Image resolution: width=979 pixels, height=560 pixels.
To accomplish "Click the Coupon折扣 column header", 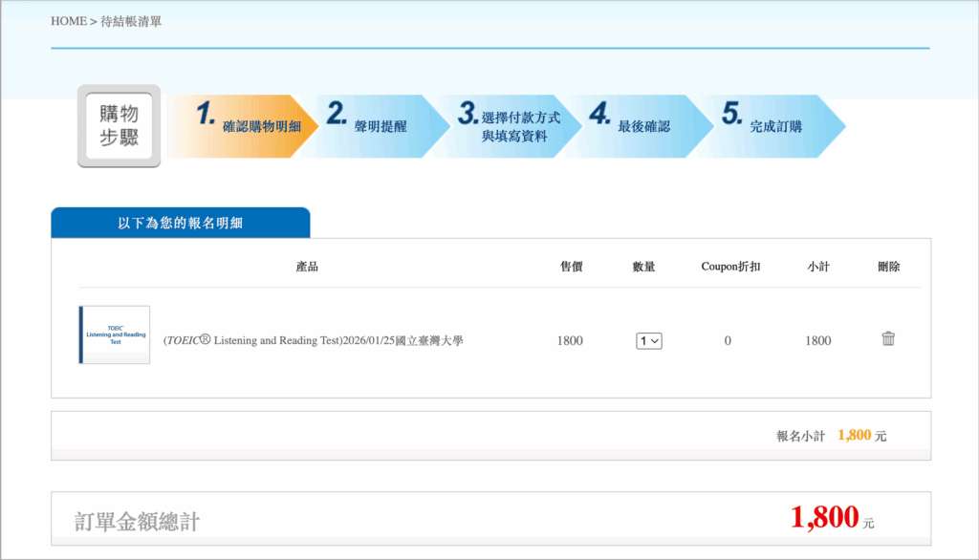I will coord(730,267).
